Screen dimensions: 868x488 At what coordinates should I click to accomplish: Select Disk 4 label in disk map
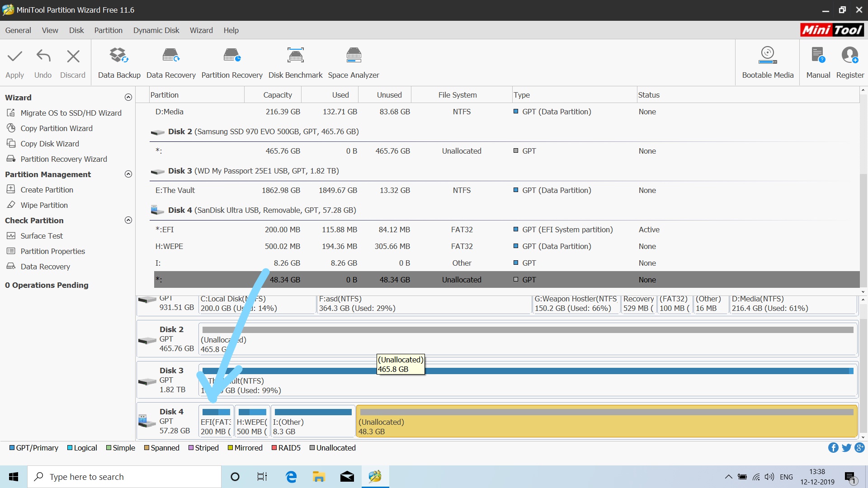171,412
